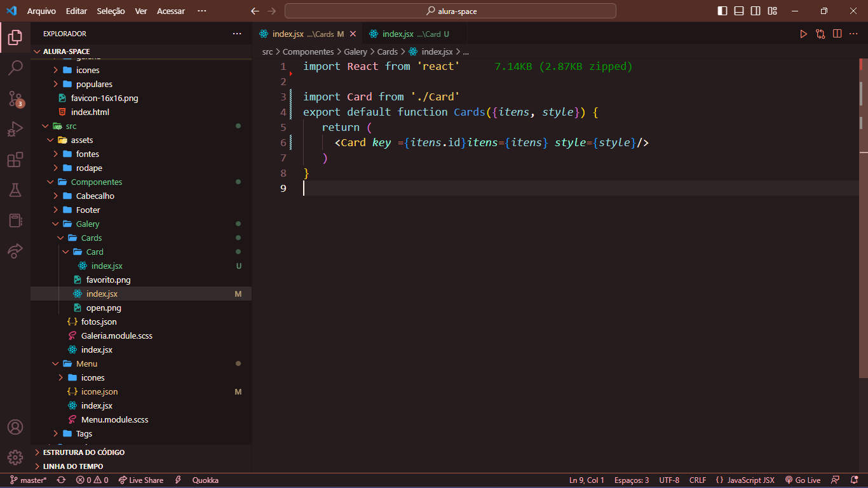Image resolution: width=868 pixels, height=488 pixels.
Task: Open the Extensions view
Action: click(x=15, y=160)
